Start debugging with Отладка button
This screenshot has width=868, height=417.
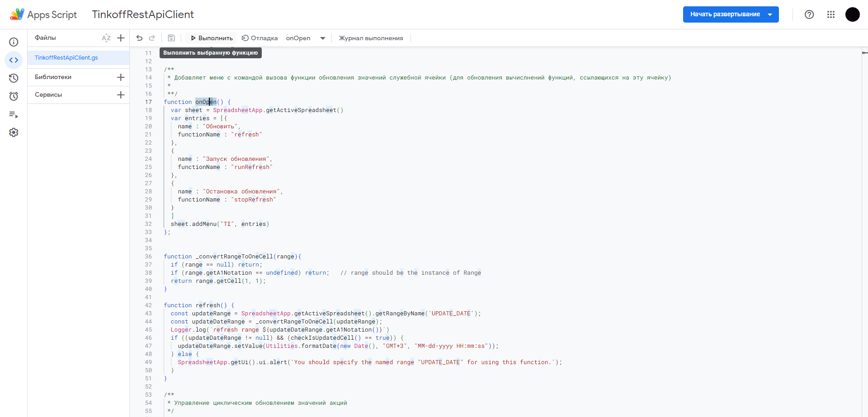click(259, 38)
